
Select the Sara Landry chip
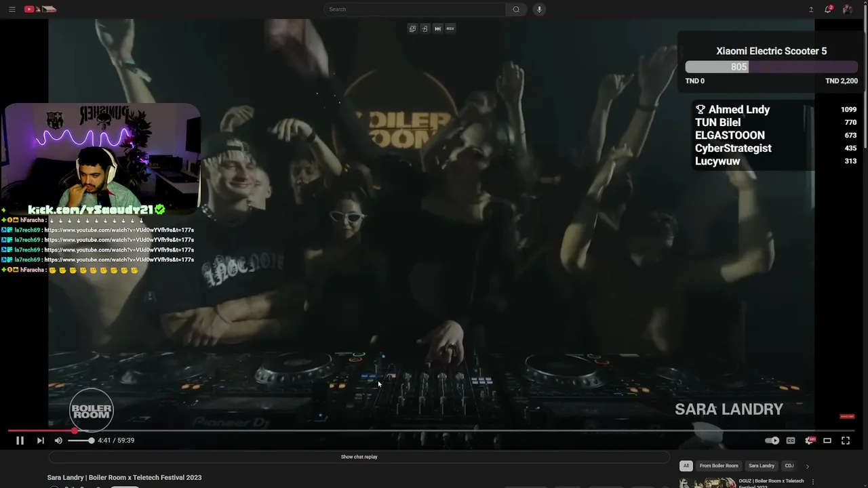tap(762, 466)
